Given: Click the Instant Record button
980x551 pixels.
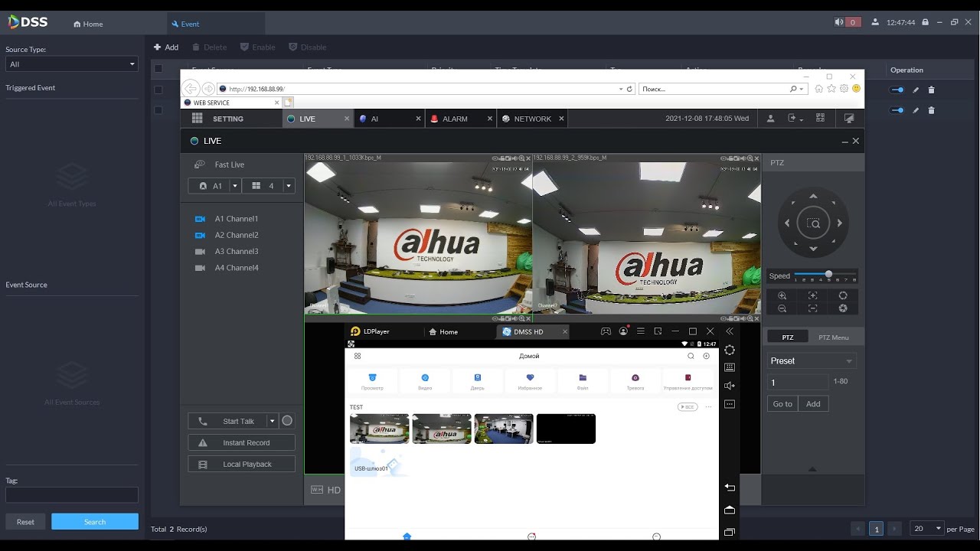Looking at the screenshot, I should 241,442.
